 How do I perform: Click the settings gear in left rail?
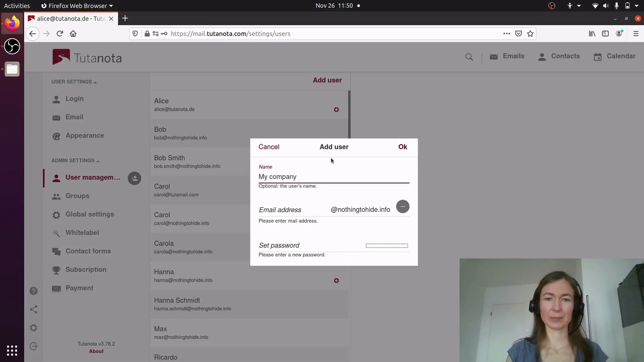33,328
